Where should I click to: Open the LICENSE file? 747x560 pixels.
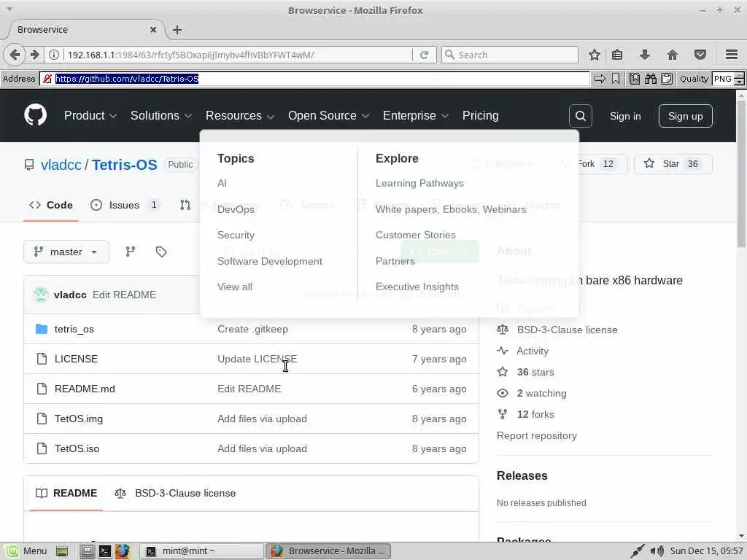76,359
